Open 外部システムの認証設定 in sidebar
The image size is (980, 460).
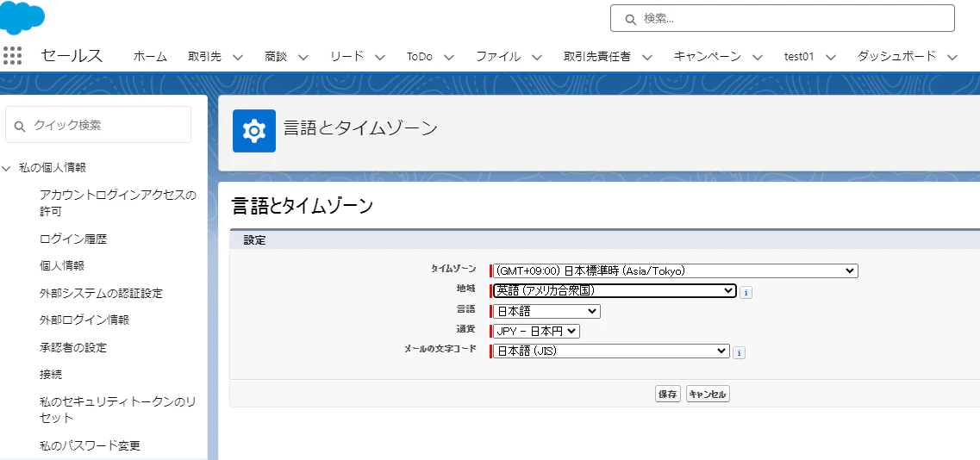point(101,293)
